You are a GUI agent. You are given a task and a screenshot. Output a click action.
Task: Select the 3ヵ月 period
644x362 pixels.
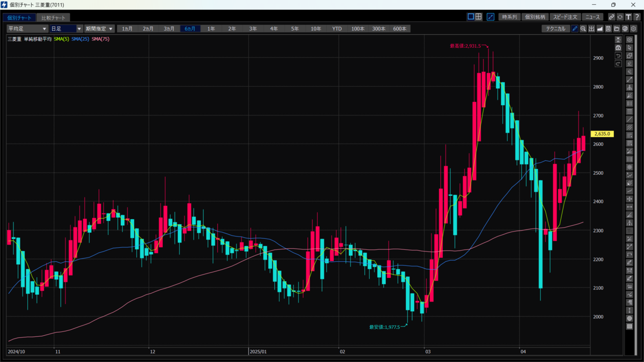point(169,28)
